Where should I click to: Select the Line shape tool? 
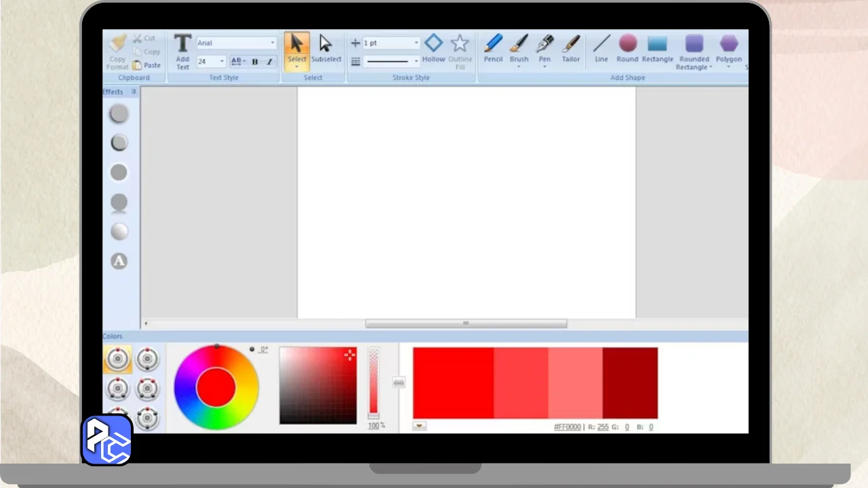click(601, 47)
